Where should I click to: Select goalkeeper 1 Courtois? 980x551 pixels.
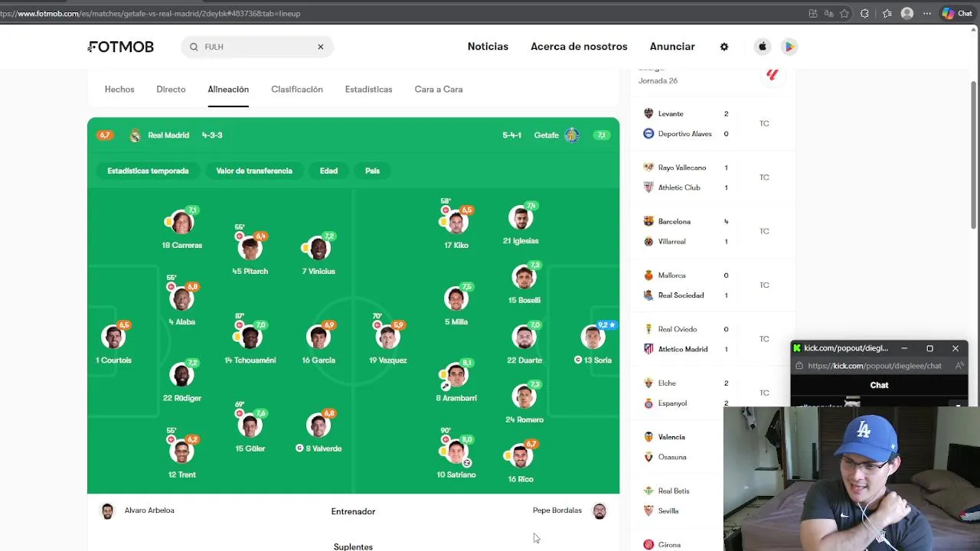(x=113, y=341)
